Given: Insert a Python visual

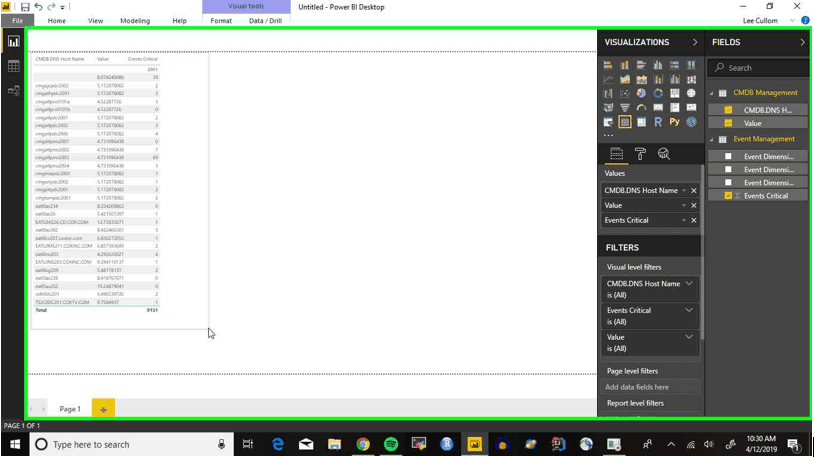Looking at the screenshot, I should pyautogui.click(x=674, y=122).
